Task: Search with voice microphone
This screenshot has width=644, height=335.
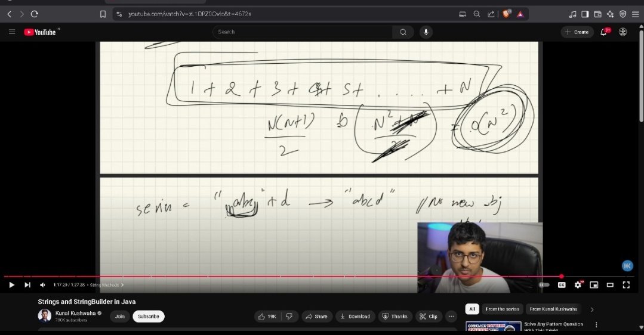Action: 426,32
